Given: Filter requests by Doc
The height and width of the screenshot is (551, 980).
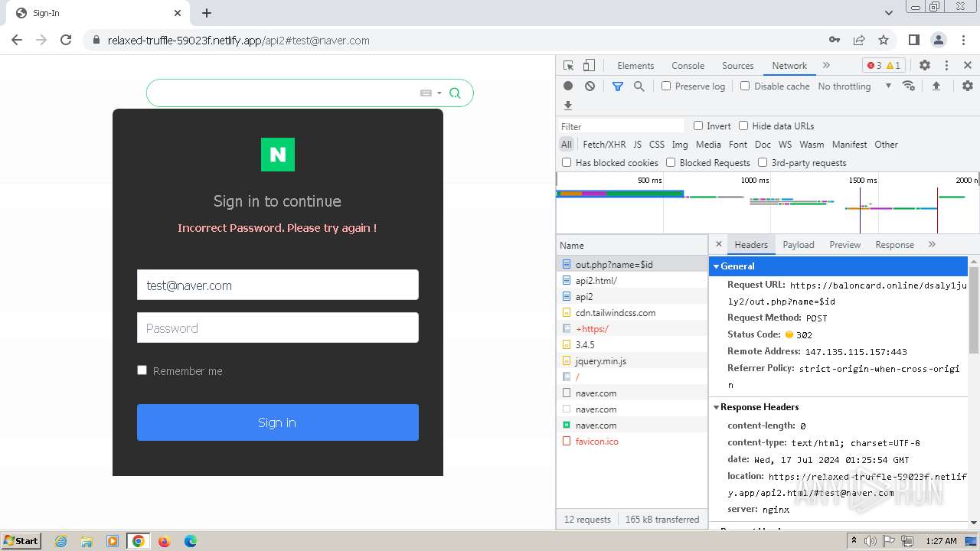Looking at the screenshot, I should 763,145.
